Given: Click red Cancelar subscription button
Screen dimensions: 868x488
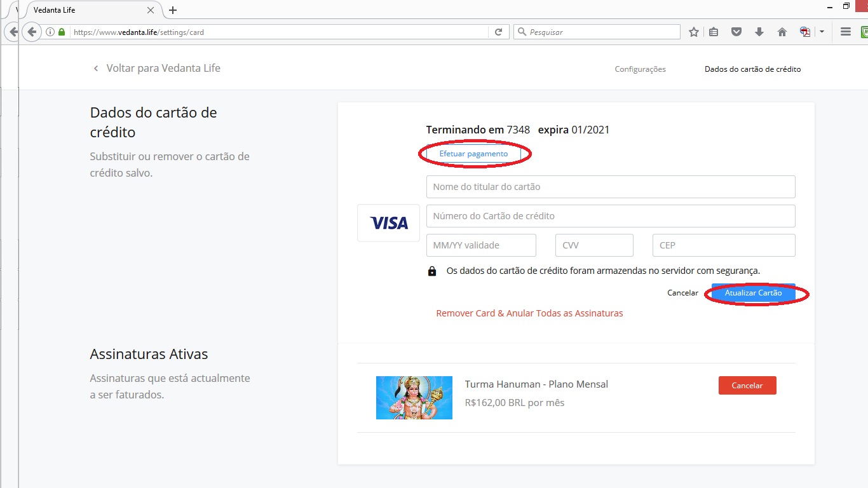Looking at the screenshot, I should pyautogui.click(x=747, y=385).
